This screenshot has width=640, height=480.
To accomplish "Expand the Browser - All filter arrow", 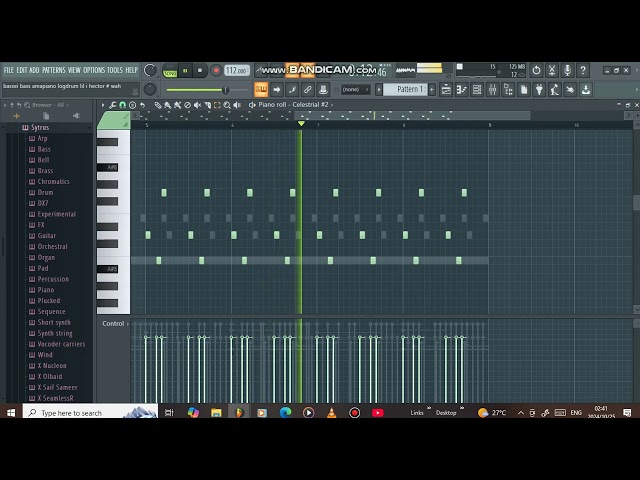I will (67, 105).
